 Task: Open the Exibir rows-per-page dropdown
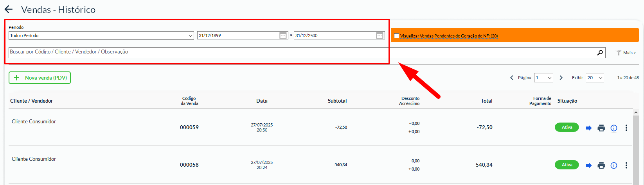tap(595, 78)
